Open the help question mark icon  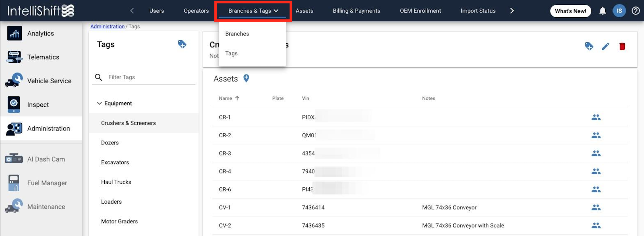pos(636,11)
